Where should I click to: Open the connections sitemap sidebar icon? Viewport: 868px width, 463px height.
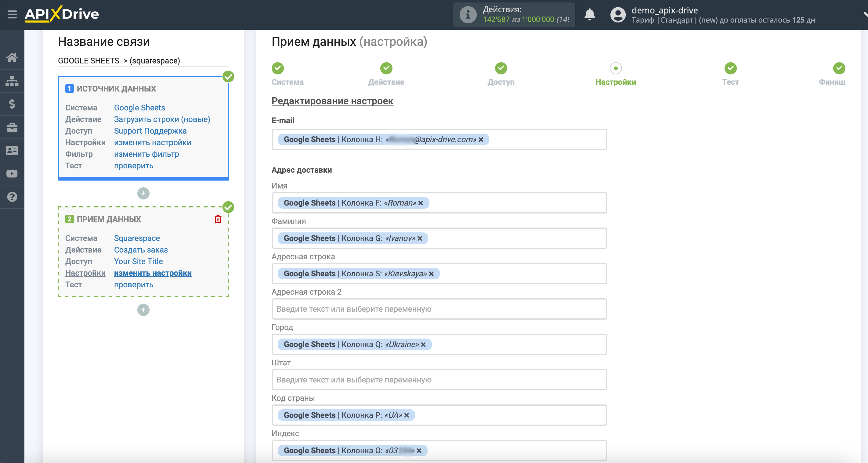(12, 81)
